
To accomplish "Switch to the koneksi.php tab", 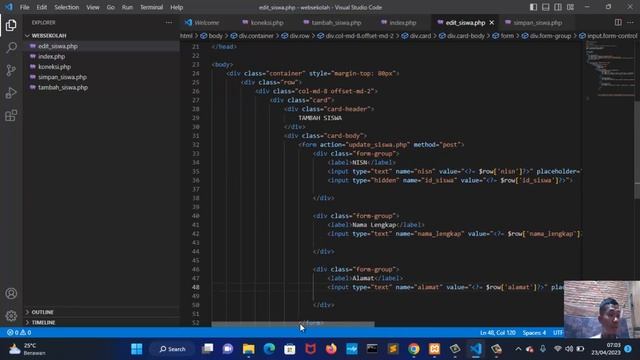I will 263,22.
